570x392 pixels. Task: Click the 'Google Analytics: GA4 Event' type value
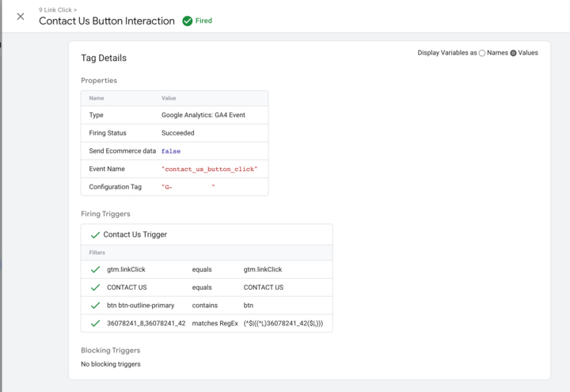tap(203, 115)
